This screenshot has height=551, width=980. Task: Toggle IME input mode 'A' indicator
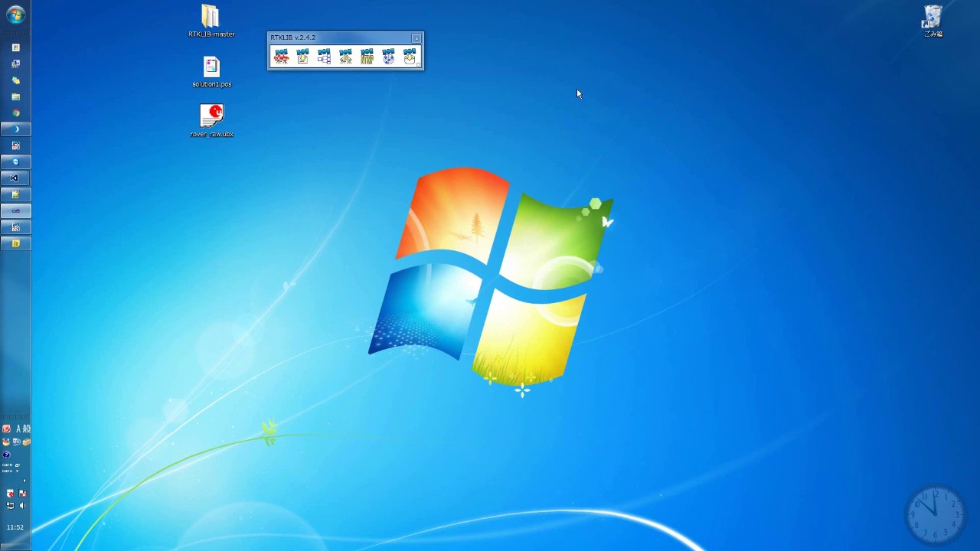pos(18,429)
